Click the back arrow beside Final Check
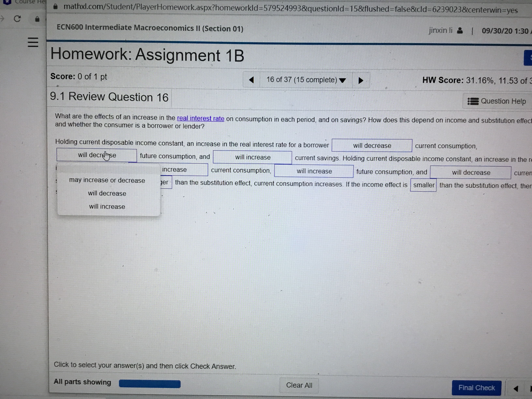 [x=516, y=389]
